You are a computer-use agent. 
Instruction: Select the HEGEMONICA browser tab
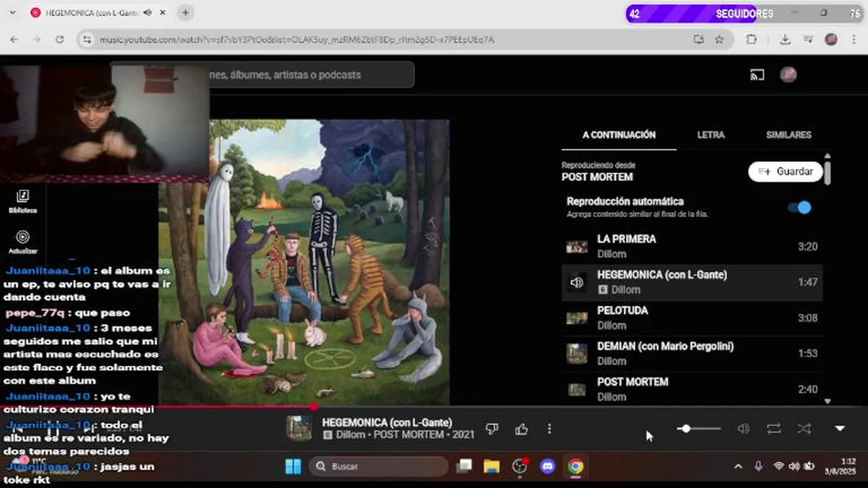pyautogui.click(x=98, y=13)
